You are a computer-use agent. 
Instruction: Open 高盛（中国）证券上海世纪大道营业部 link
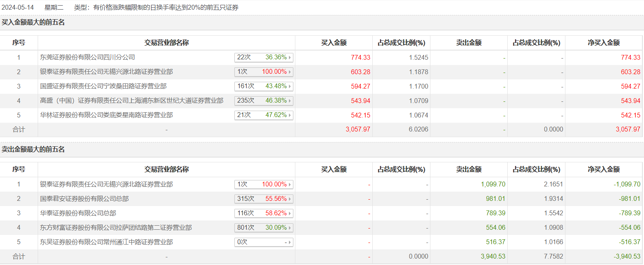click(131, 101)
